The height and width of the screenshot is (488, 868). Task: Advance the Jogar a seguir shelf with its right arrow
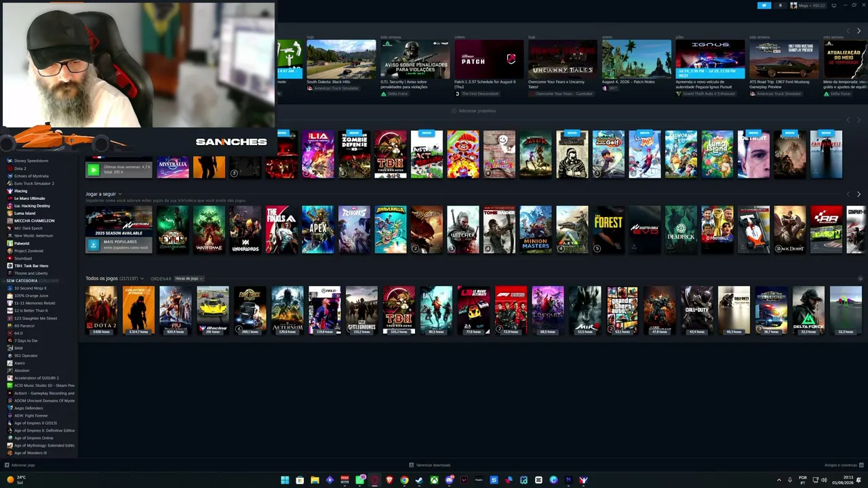pos(859,195)
